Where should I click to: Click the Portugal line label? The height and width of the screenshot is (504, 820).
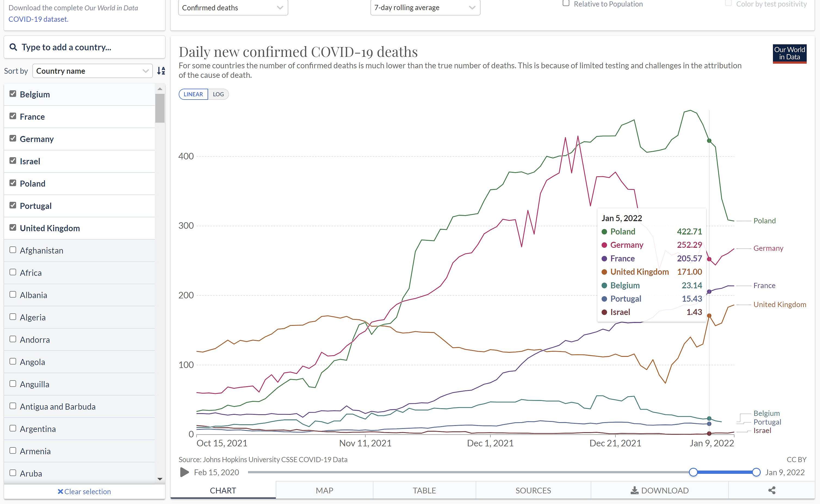767,422
